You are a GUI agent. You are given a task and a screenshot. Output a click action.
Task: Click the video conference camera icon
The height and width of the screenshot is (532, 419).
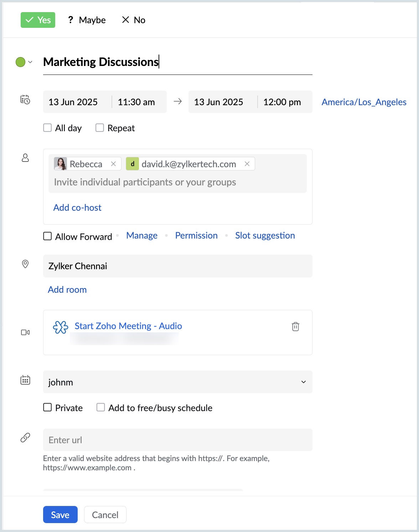pyautogui.click(x=25, y=332)
